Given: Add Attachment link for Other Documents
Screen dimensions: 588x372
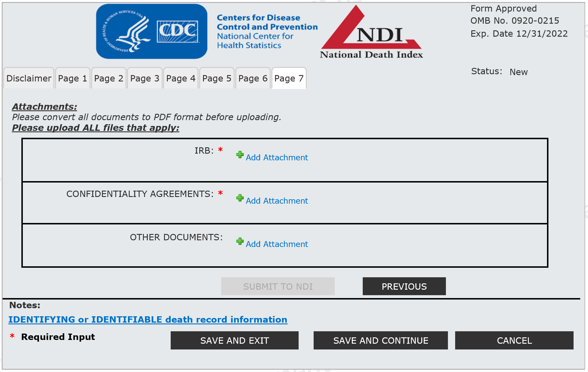Looking at the screenshot, I should point(277,244).
